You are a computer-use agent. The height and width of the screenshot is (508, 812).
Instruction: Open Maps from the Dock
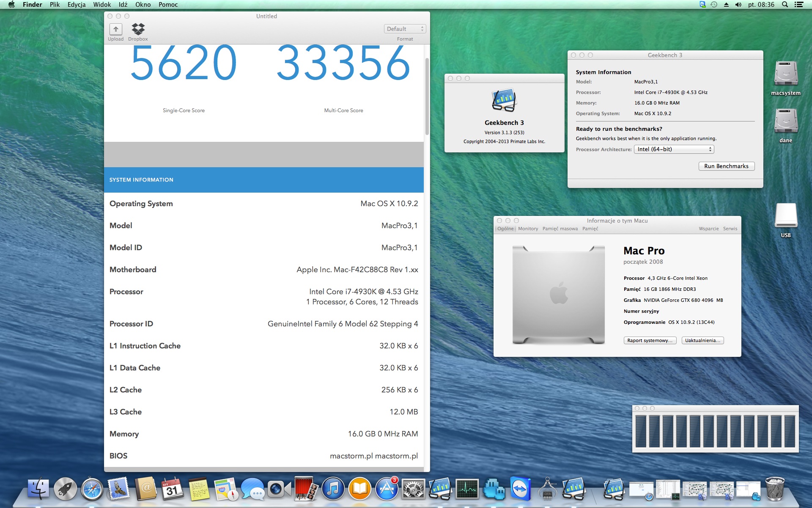pos(226,489)
